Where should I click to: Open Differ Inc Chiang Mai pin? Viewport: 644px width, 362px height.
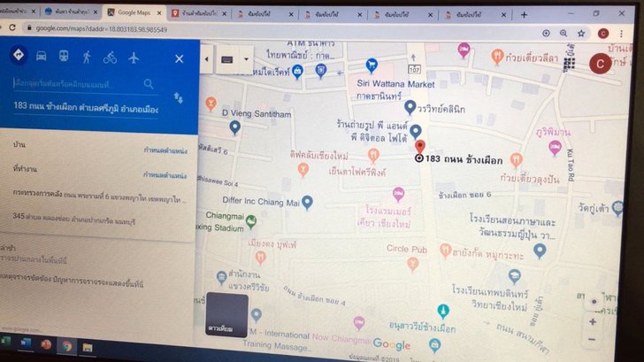307,202
